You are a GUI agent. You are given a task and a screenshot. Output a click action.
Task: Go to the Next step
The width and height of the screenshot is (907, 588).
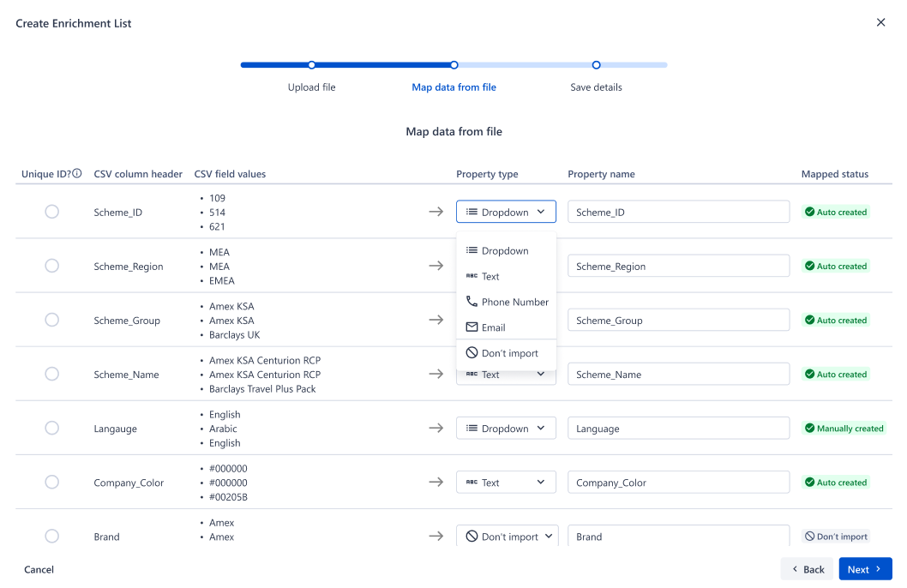tap(865, 569)
